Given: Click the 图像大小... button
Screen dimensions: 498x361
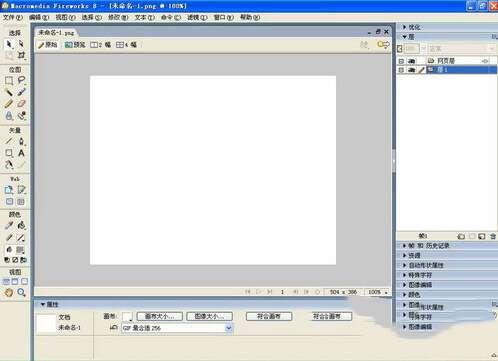Looking at the screenshot, I should (210, 316).
